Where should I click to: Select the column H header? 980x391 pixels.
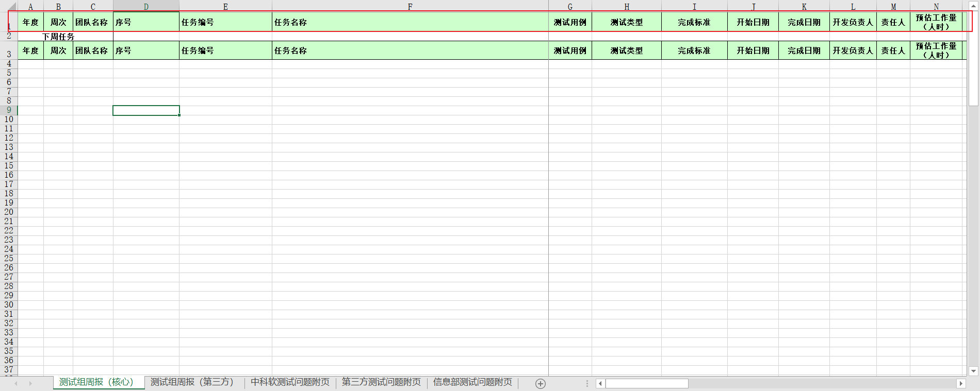[627, 7]
